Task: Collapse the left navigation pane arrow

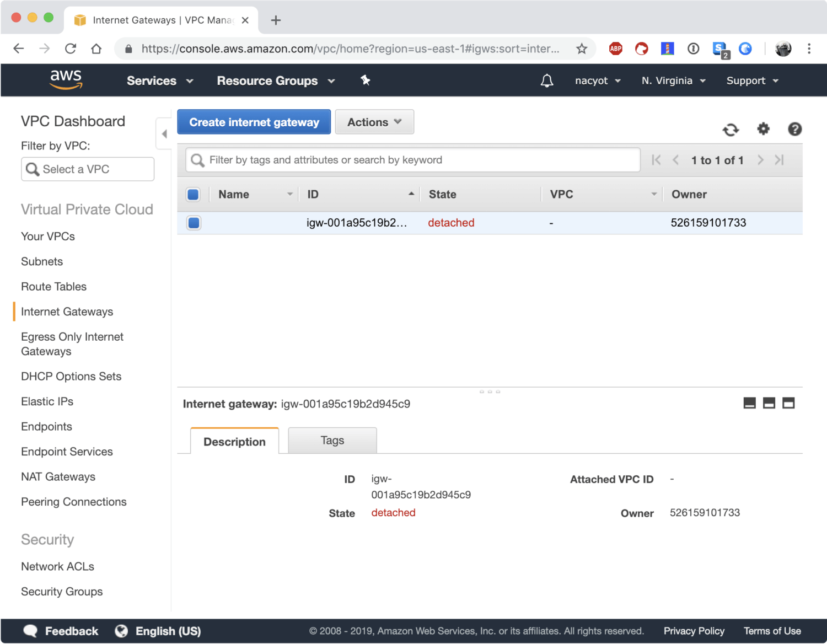Action: point(164,133)
